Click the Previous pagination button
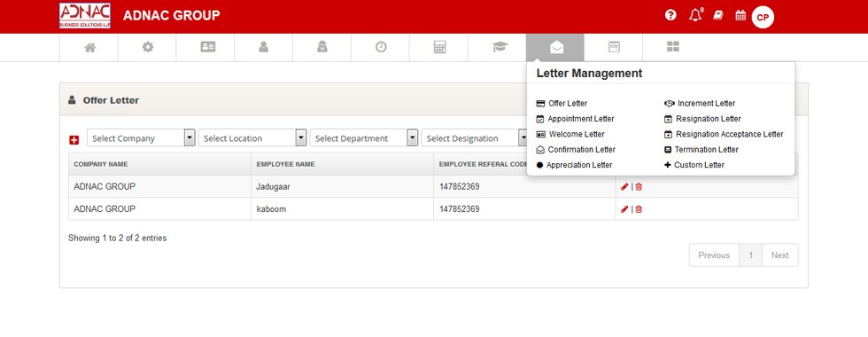The width and height of the screenshot is (868, 337). (714, 255)
